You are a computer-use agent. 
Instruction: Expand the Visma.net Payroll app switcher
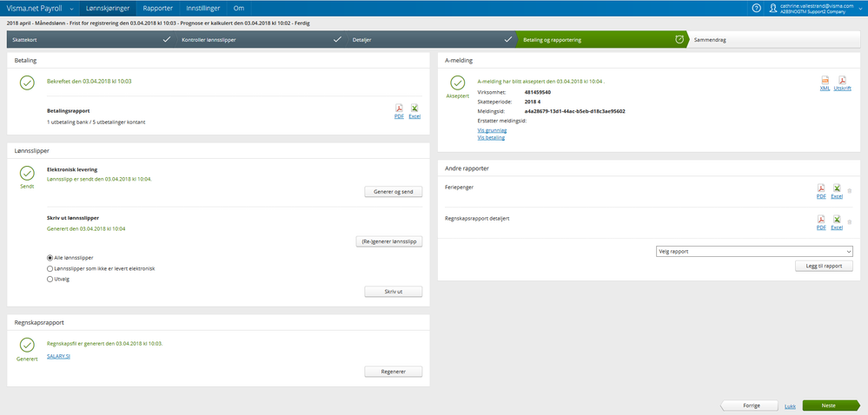point(73,9)
